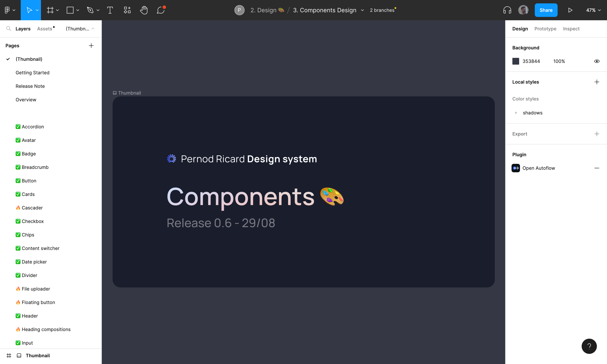Switch to the Assets tab
The image size is (607, 364).
[45, 29]
